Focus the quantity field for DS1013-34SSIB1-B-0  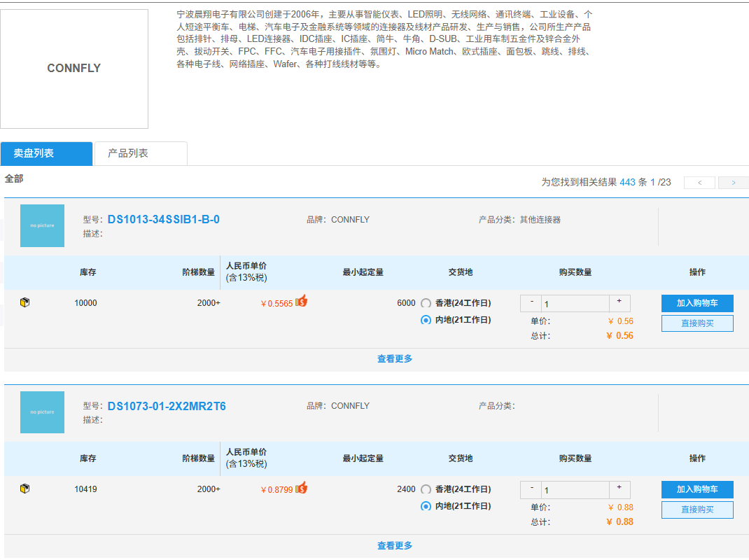point(575,303)
